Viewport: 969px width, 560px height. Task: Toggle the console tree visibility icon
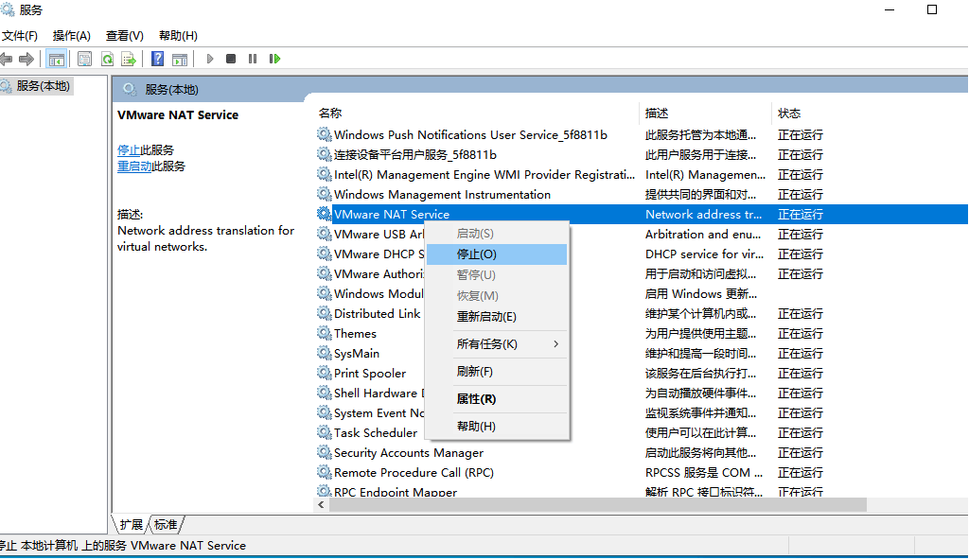(x=56, y=59)
